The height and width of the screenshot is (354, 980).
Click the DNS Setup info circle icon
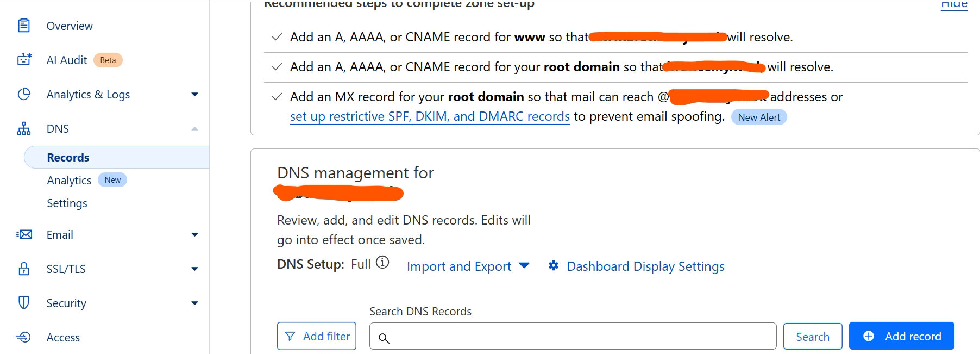coord(382,263)
